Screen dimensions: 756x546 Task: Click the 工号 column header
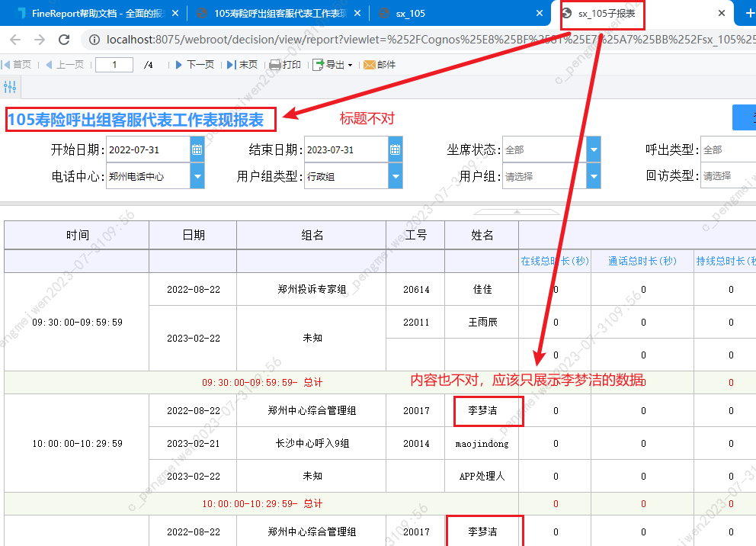[x=415, y=235]
